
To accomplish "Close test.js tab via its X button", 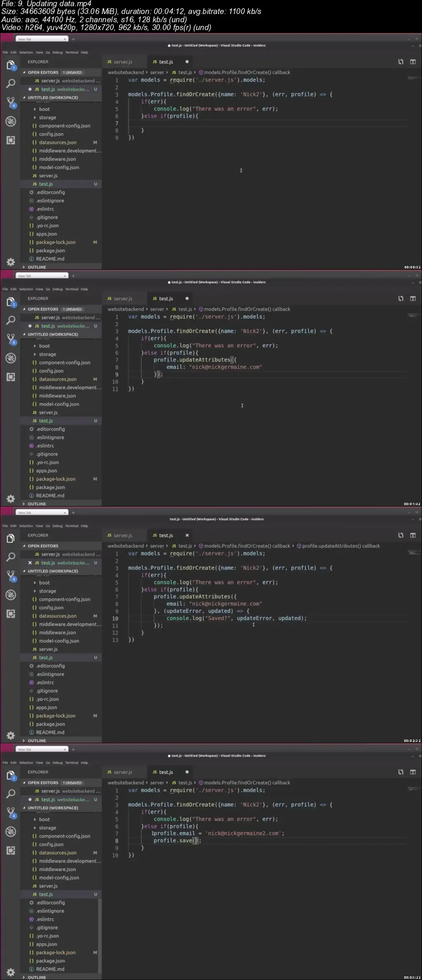I will click(187, 535).
